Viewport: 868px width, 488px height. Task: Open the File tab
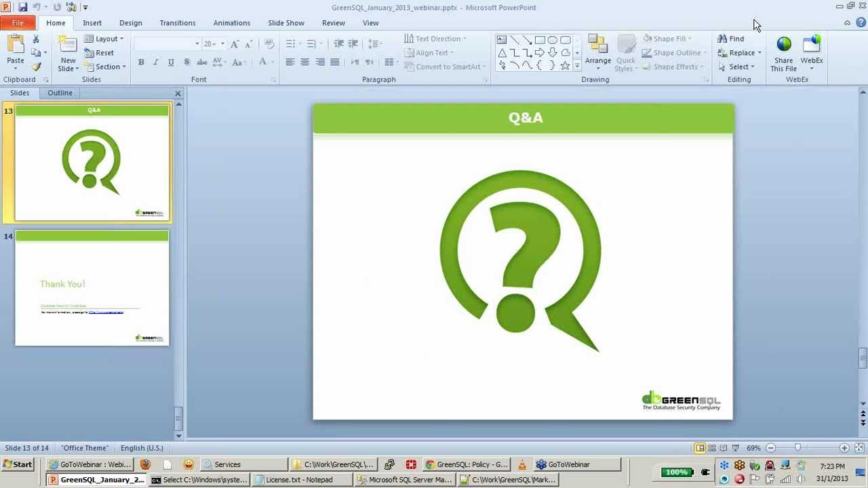(18, 23)
